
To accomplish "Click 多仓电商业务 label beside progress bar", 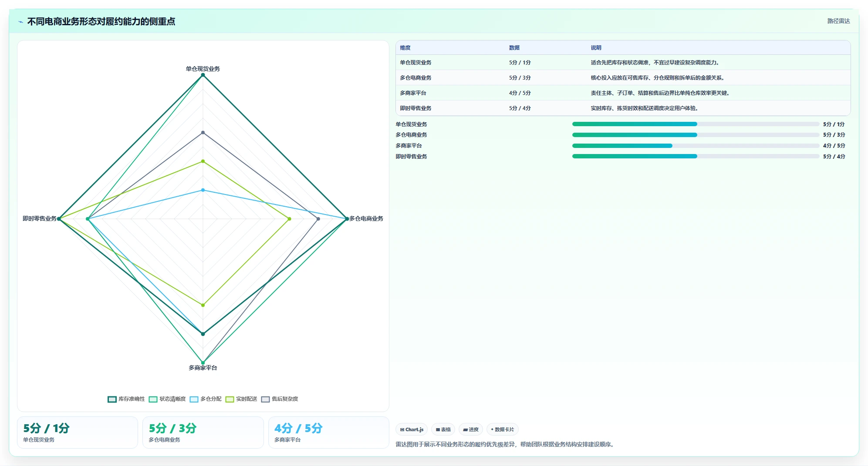I will (411, 135).
